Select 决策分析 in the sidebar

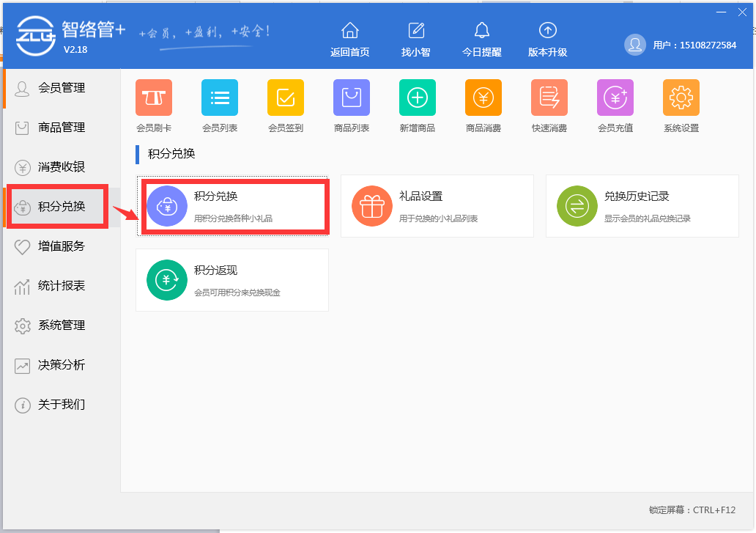point(56,365)
